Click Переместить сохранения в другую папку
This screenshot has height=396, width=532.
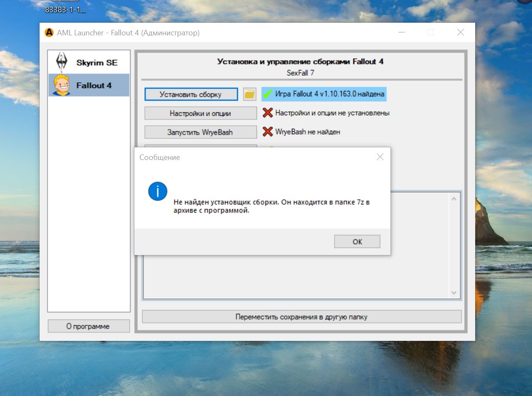point(302,316)
